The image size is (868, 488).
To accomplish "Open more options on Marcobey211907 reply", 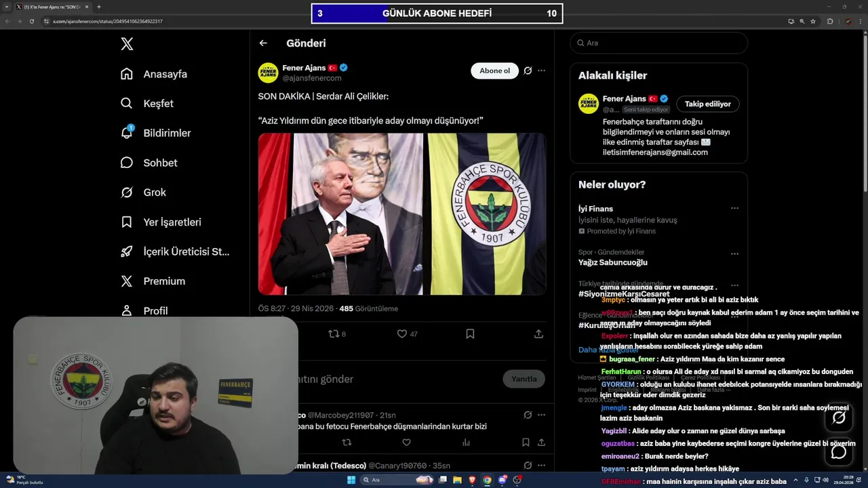I will point(541,415).
